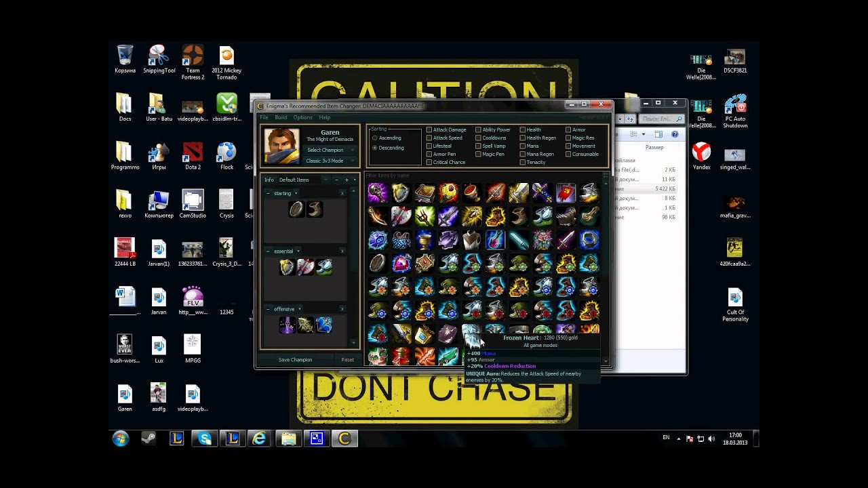Viewport: 868px width, 488px height.
Task: Pick the green trident item icon
Action: click(425, 216)
